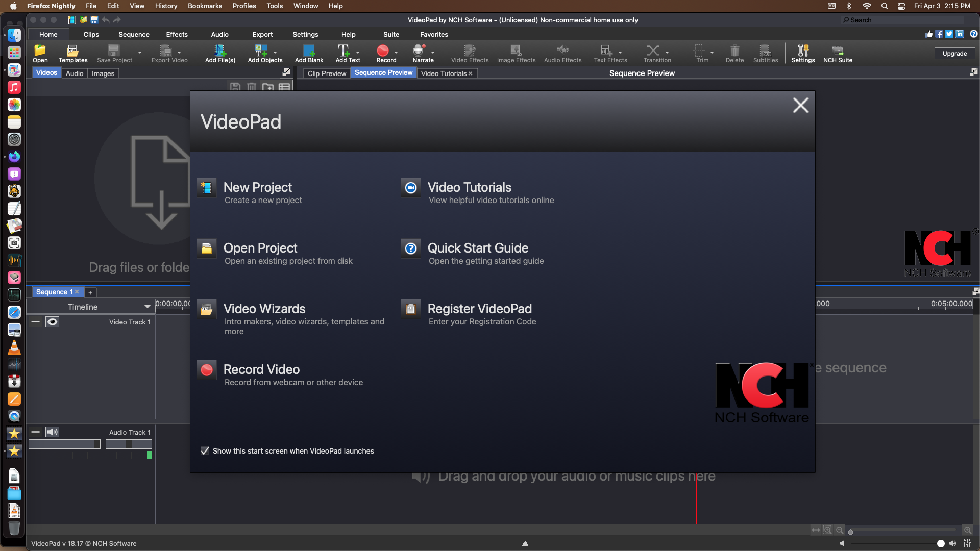Click the Transition toolbar icon
The image size is (980, 551).
[654, 53]
